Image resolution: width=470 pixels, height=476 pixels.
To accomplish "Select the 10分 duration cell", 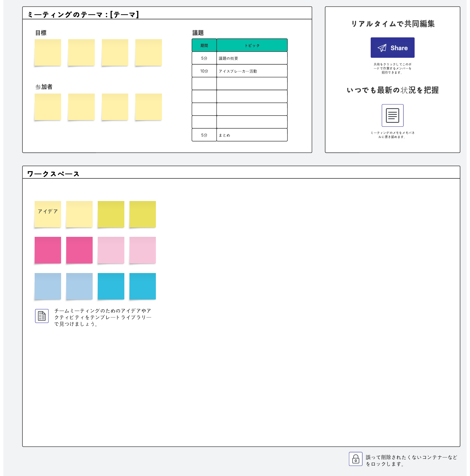I will [x=204, y=71].
